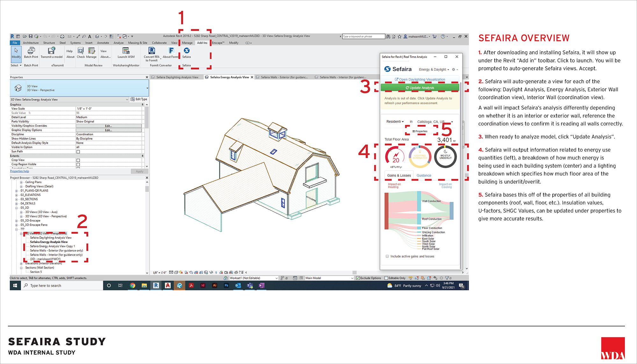Click Convert RFA to FormIt icon

pyautogui.click(x=152, y=51)
